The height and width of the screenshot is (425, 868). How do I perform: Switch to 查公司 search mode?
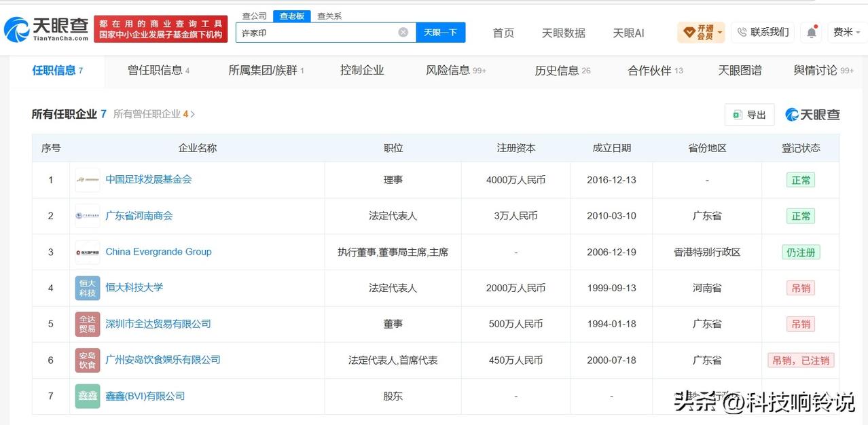click(255, 16)
